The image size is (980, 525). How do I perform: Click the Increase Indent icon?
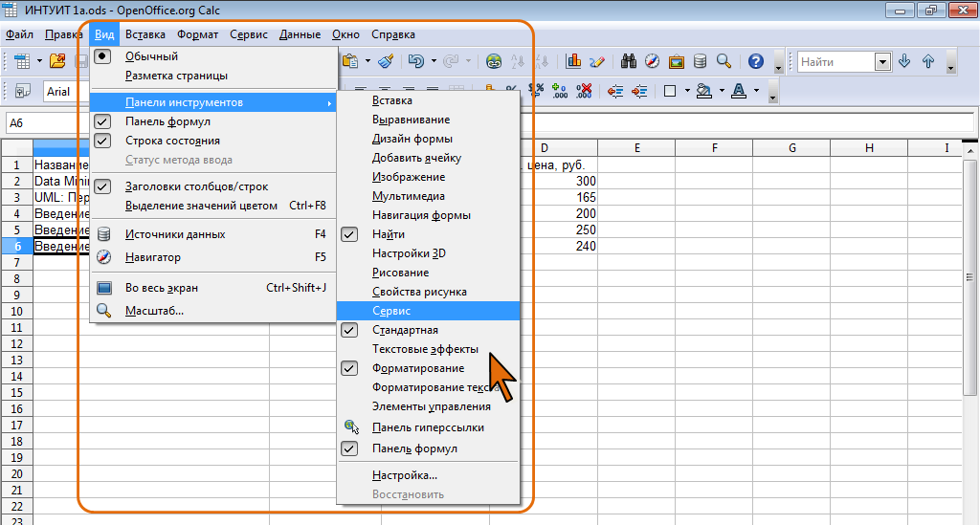click(x=639, y=91)
